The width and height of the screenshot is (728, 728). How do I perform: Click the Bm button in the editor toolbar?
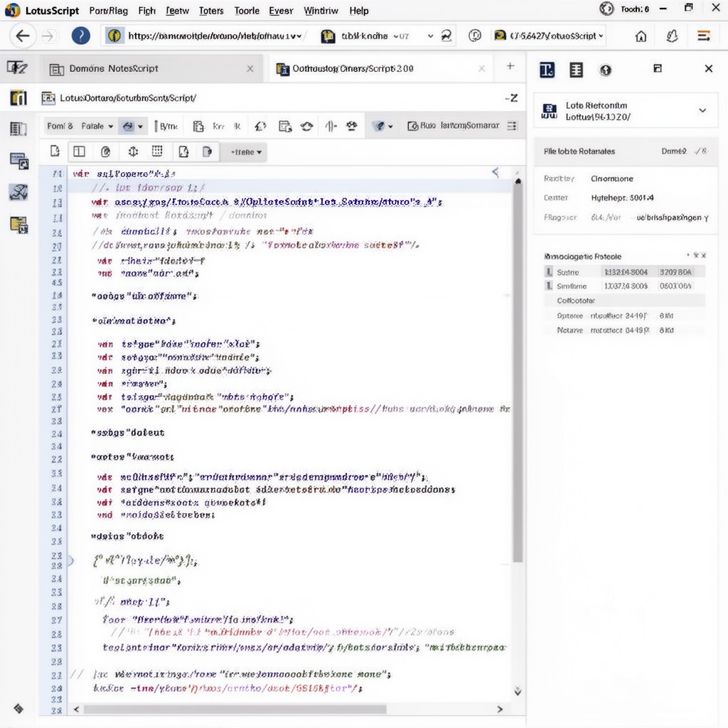[166, 126]
